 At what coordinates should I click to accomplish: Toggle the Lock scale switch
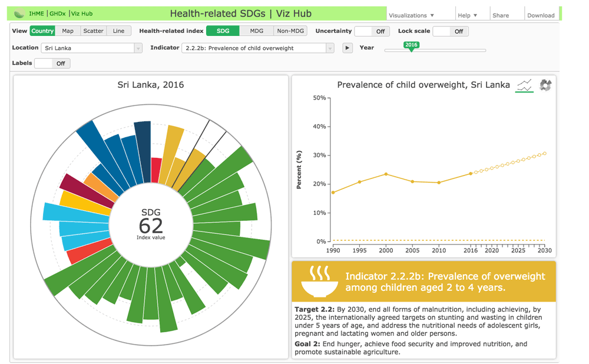(x=451, y=31)
